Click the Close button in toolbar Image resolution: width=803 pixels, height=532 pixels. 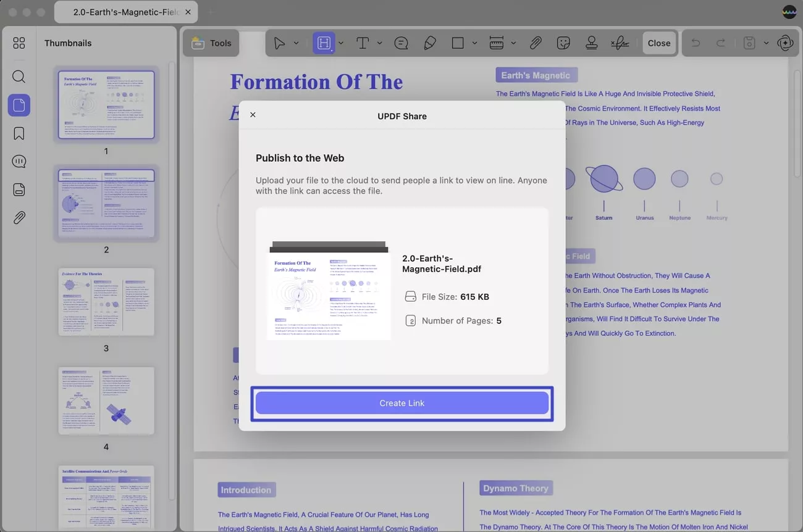(658, 43)
